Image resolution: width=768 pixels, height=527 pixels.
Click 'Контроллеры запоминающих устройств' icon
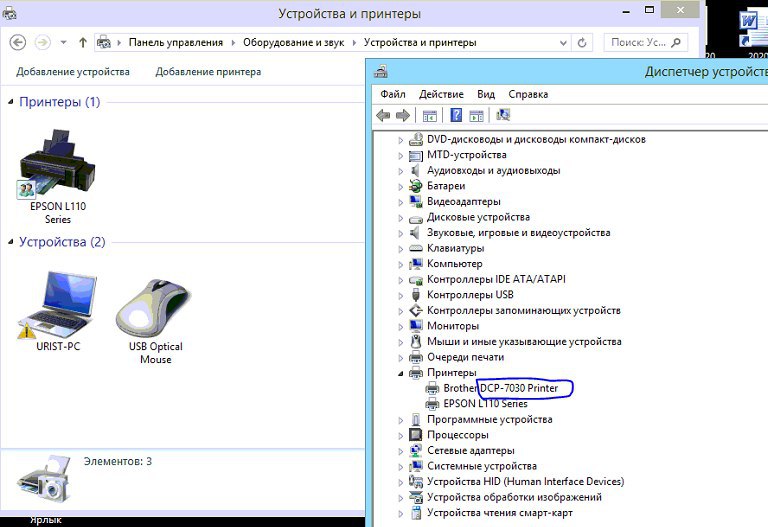coord(416,311)
